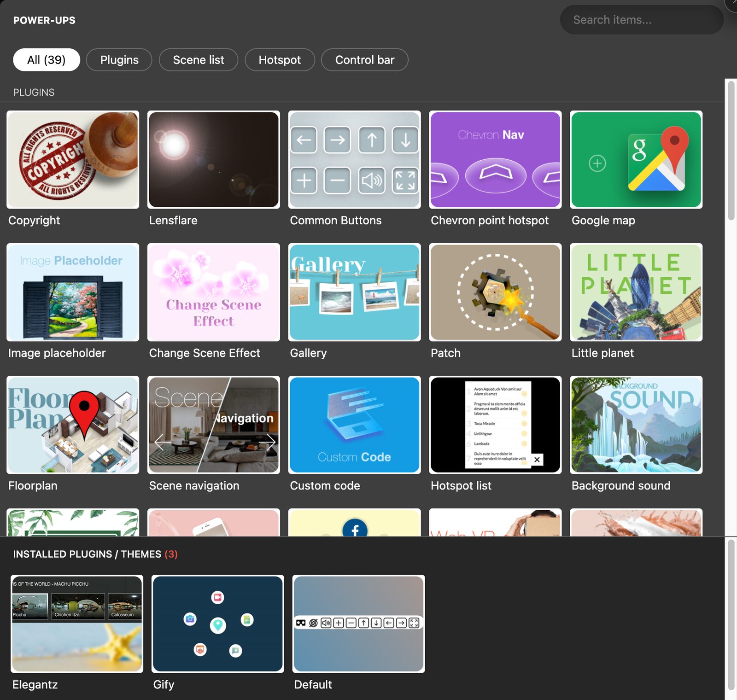This screenshot has height=700, width=737.
Task: Show all 39 power-ups filter
Action: 47,60
